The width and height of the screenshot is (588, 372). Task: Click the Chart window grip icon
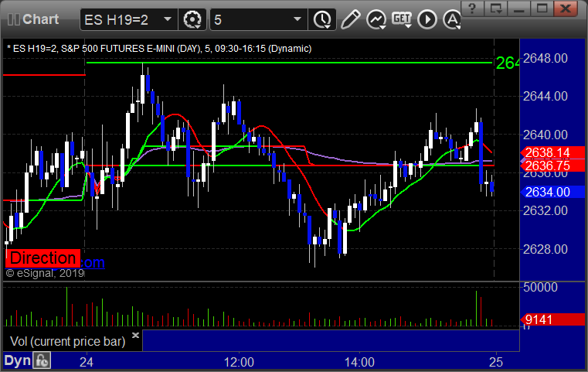click(x=13, y=19)
